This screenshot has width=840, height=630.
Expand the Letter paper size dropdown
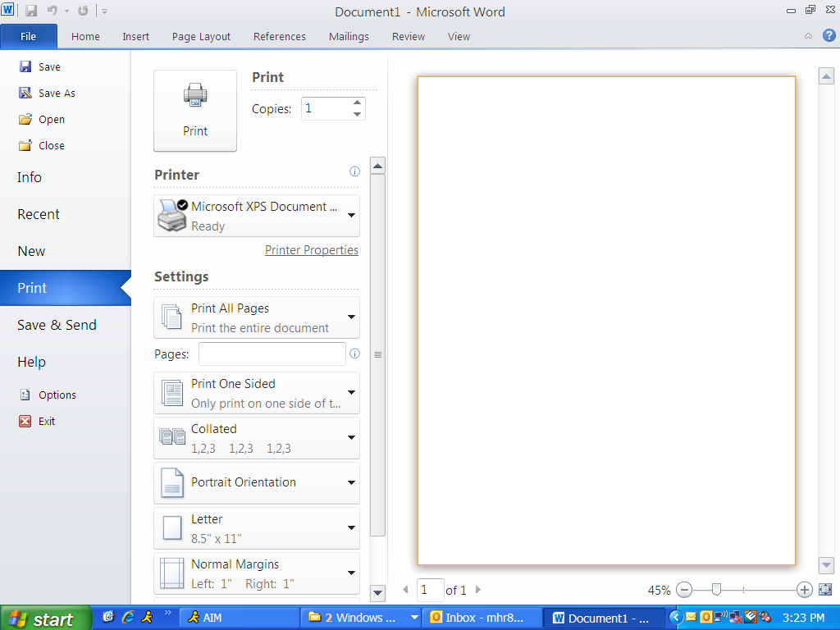pyautogui.click(x=257, y=528)
